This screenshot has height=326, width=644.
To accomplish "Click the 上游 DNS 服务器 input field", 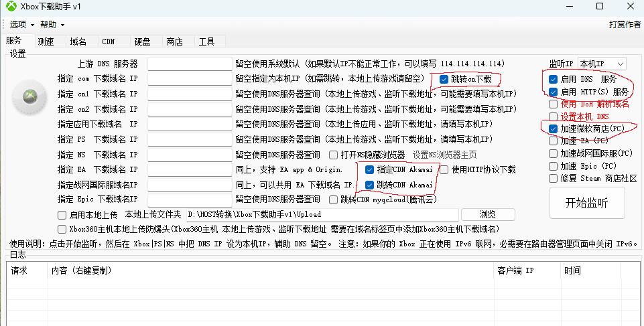I will (190, 64).
